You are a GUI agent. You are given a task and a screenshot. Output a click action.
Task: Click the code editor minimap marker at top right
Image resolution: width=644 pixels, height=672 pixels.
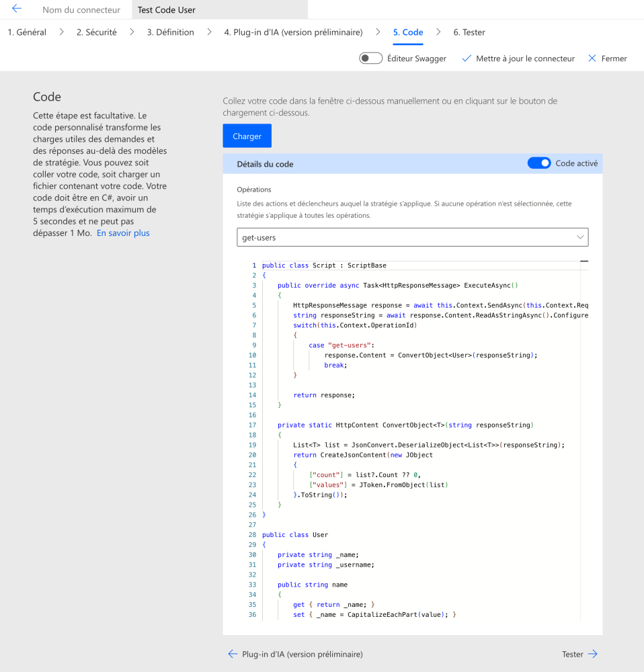pos(584,261)
